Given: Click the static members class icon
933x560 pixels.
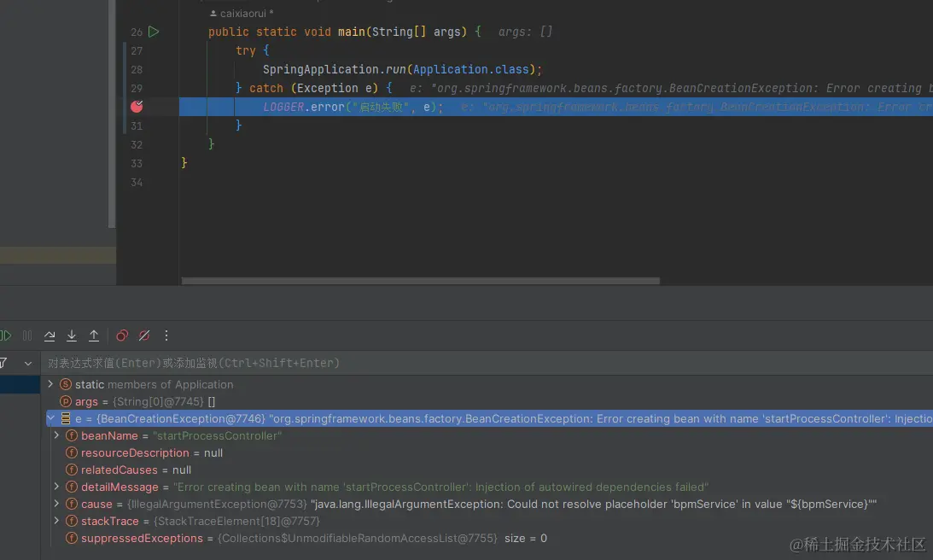Looking at the screenshot, I should [x=66, y=384].
